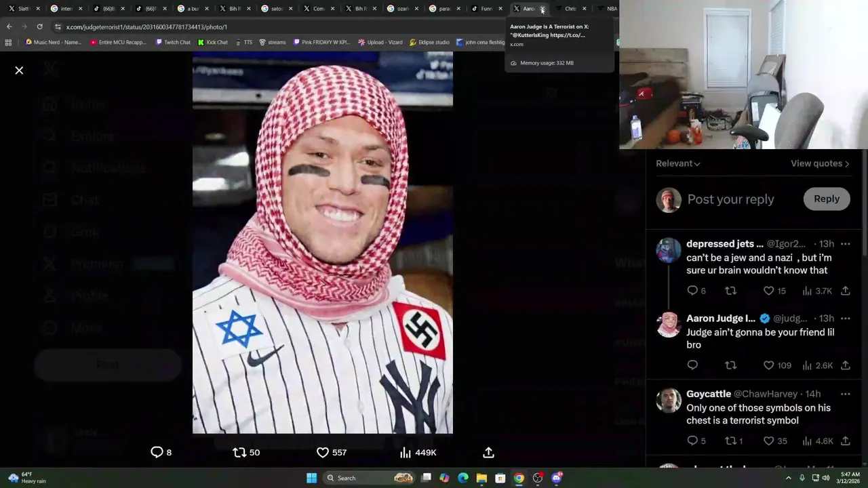Open clock showing 5:47 AM

click(850, 478)
